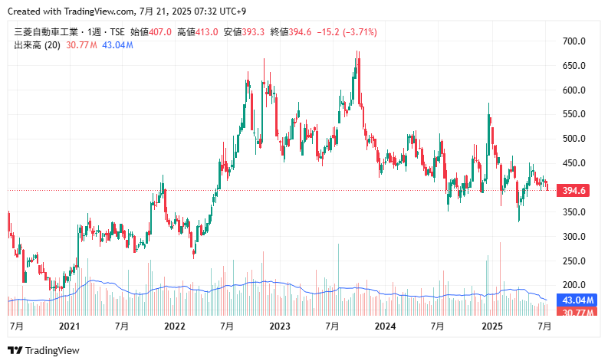608x364 pixels.
Task: Click the 300.0 price axis label
Action: click(x=573, y=237)
